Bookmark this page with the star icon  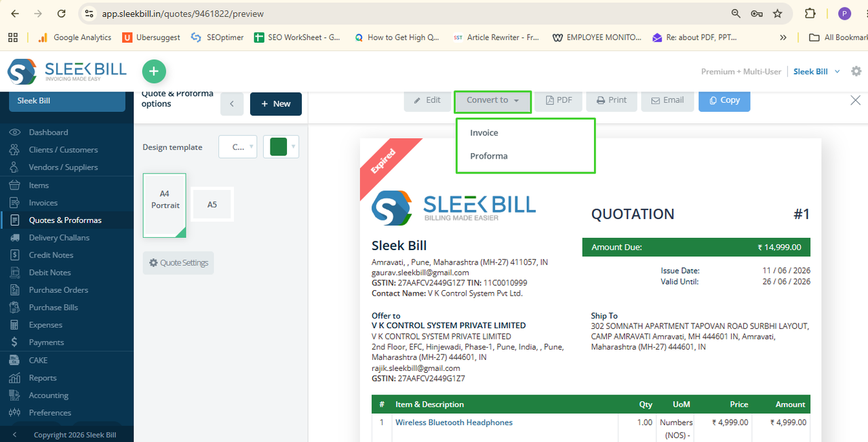click(778, 14)
